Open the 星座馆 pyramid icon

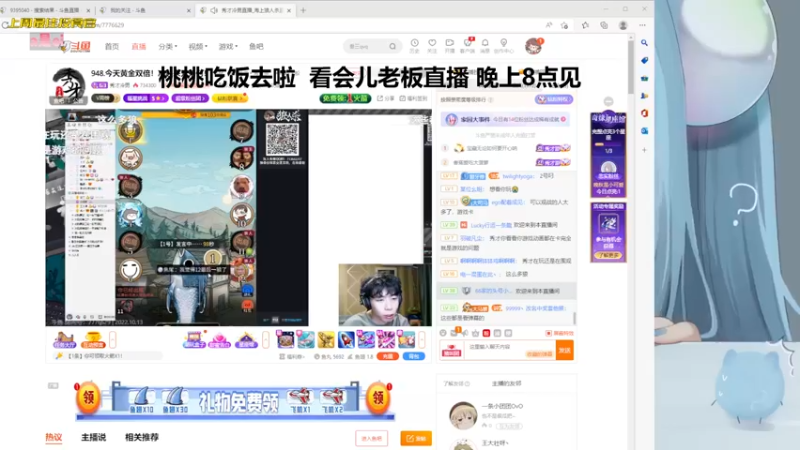[246, 340]
